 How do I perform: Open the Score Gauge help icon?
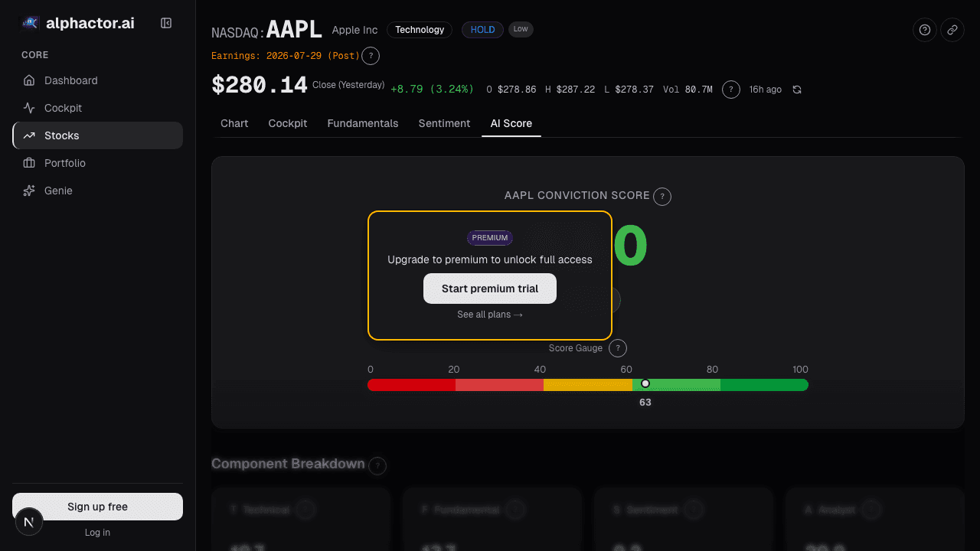click(618, 348)
